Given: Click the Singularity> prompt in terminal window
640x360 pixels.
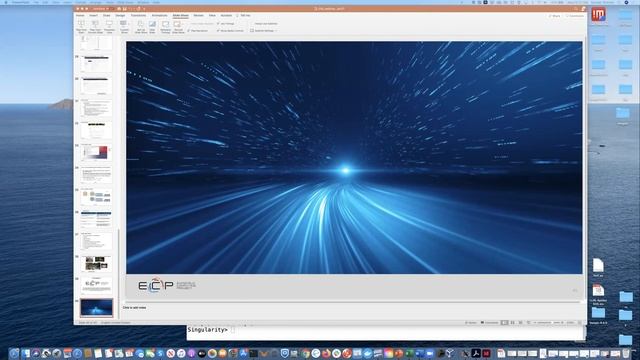Looking at the screenshot, I should [207, 330].
